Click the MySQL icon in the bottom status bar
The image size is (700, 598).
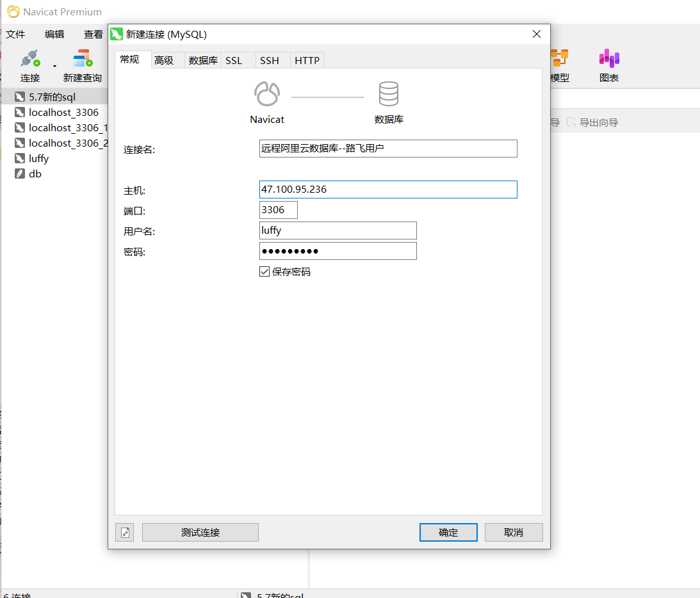point(245,595)
